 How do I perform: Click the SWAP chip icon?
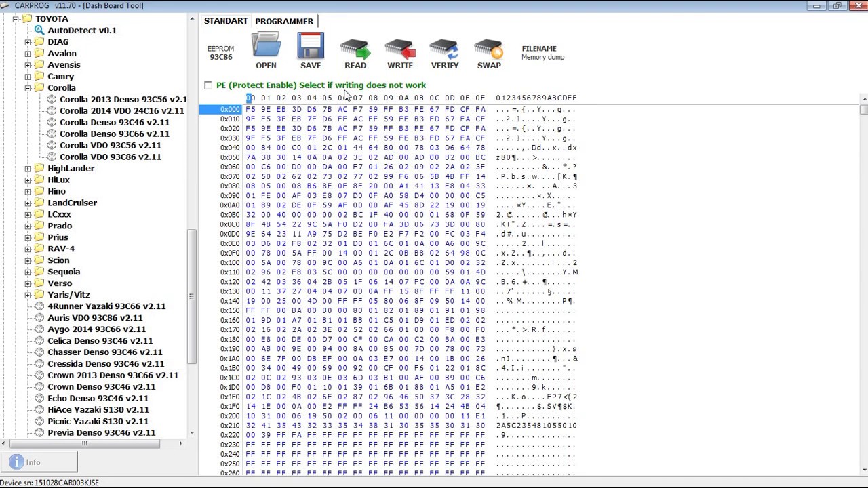click(x=489, y=48)
